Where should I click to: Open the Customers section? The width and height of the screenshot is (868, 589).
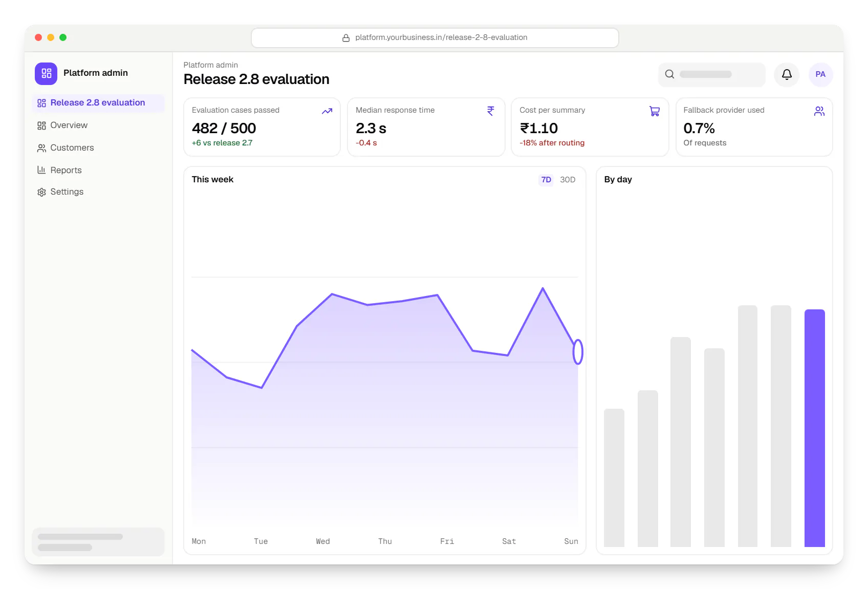click(x=98, y=148)
